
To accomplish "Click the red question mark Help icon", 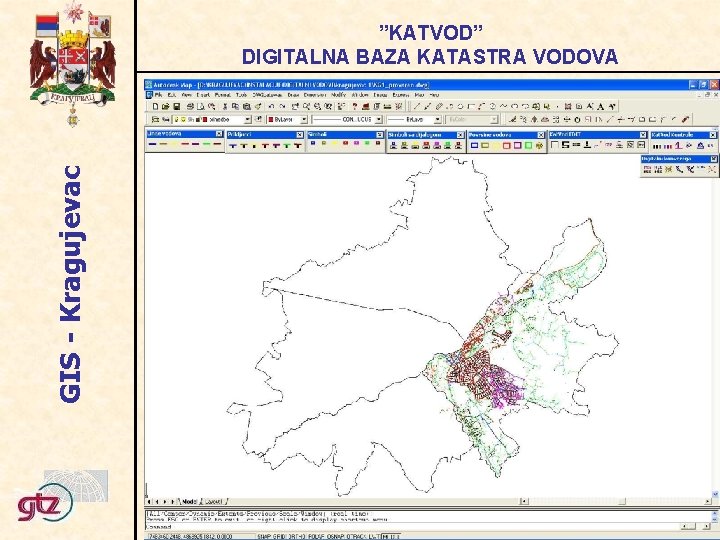I will click(354, 107).
